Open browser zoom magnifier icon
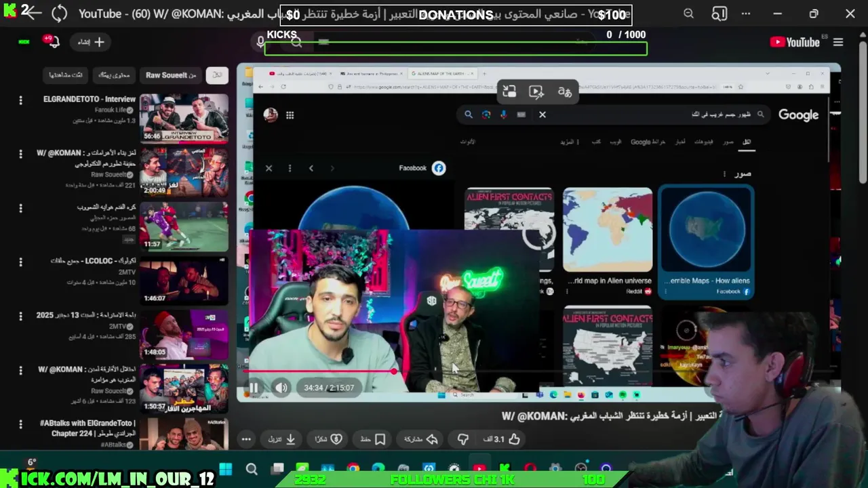 click(689, 14)
